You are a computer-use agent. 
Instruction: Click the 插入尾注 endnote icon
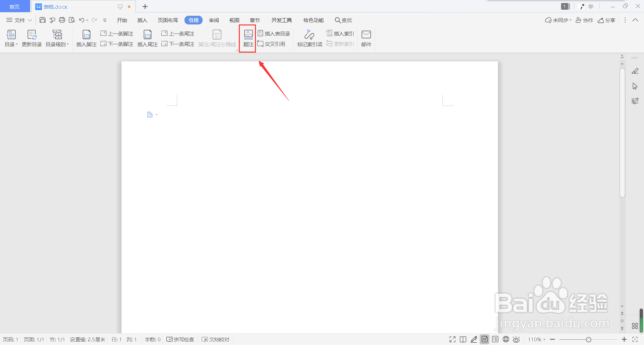pyautogui.click(x=148, y=34)
